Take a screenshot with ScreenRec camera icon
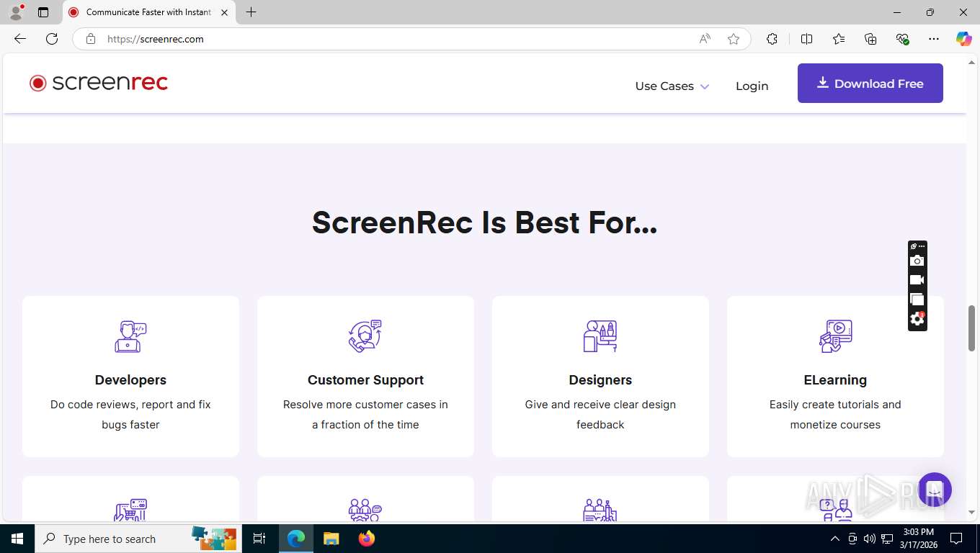This screenshot has width=980, height=553. [x=917, y=261]
